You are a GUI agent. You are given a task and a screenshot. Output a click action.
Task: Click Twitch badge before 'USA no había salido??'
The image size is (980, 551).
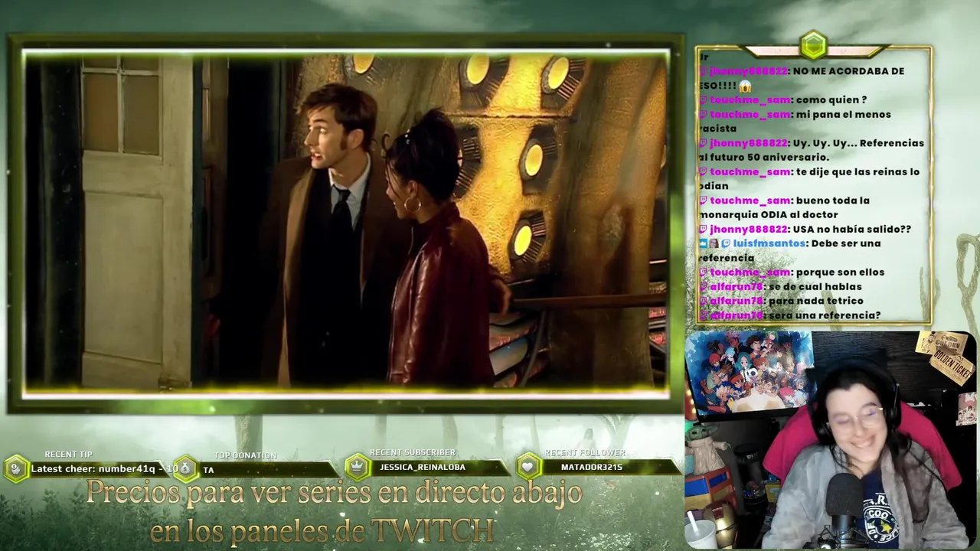(703, 230)
